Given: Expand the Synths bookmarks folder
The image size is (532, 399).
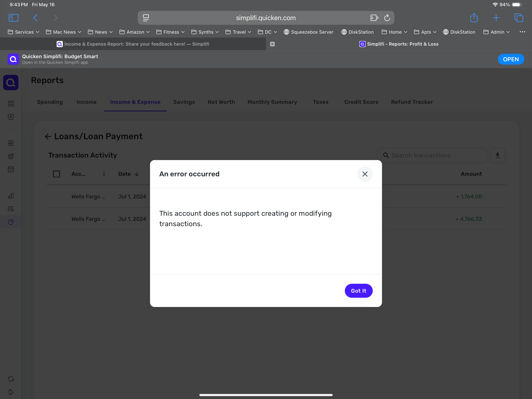Looking at the screenshot, I should point(205,32).
